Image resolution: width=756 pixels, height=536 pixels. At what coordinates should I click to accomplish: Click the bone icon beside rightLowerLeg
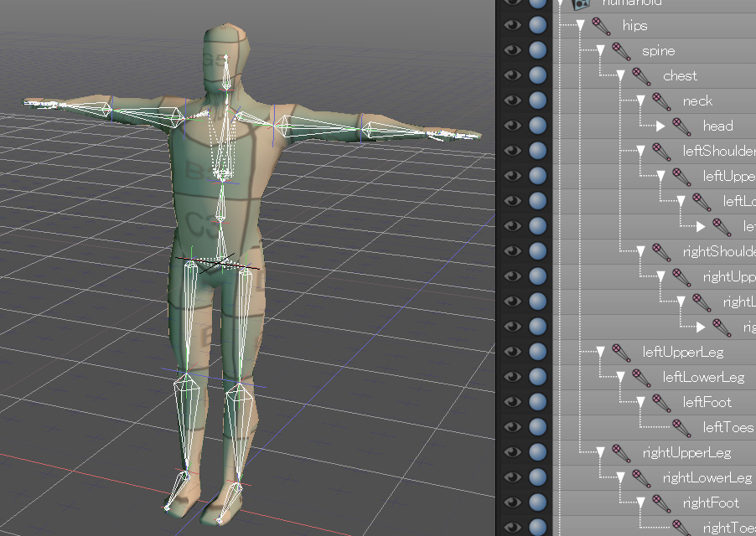(641, 477)
